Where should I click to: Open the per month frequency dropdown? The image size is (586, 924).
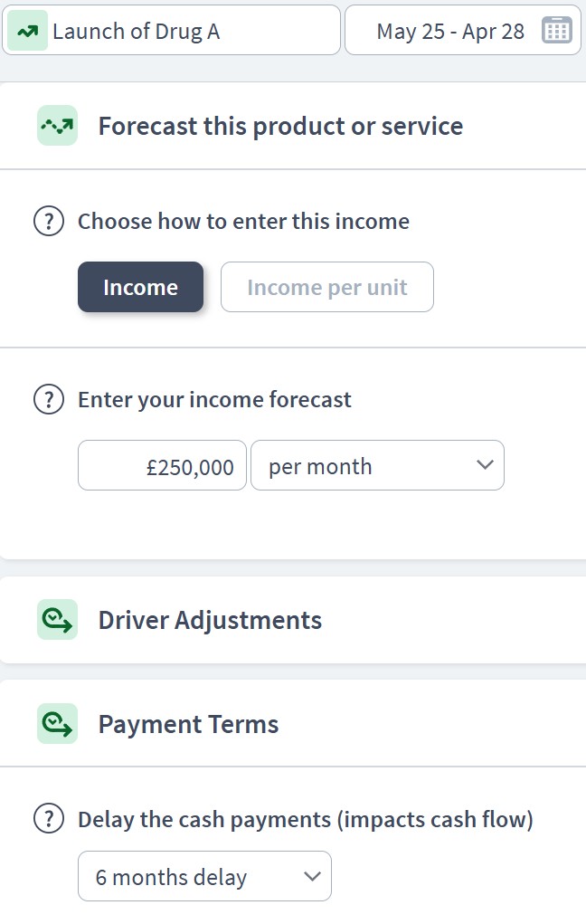[377, 465]
